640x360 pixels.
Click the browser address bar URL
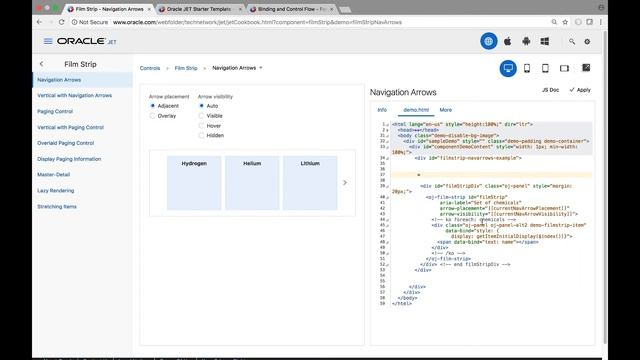pyautogui.click(x=257, y=22)
